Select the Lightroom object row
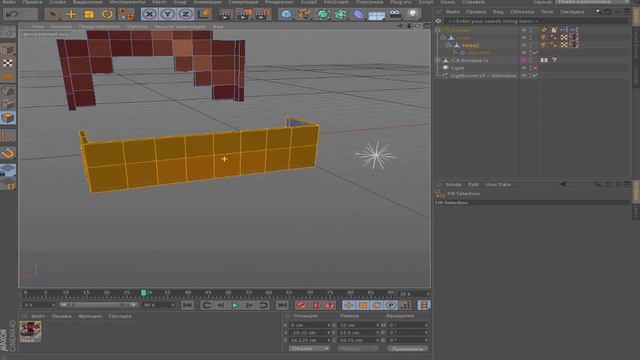 [x=483, y=76]
